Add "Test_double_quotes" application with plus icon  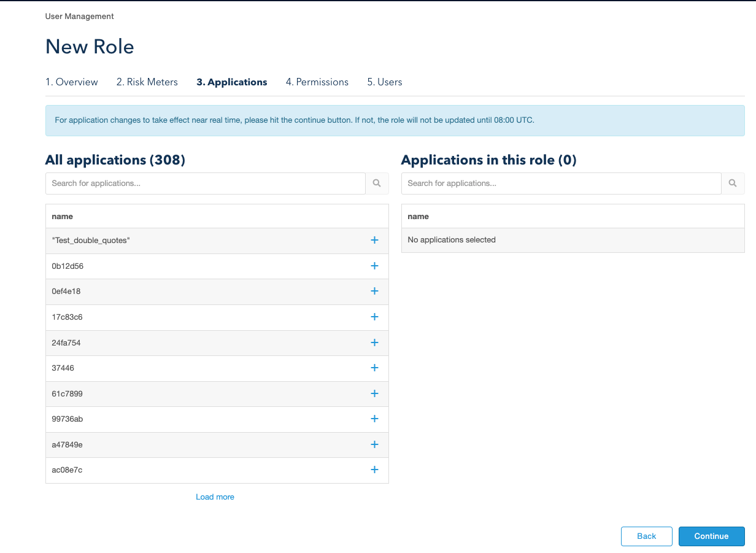coord(374,241)
